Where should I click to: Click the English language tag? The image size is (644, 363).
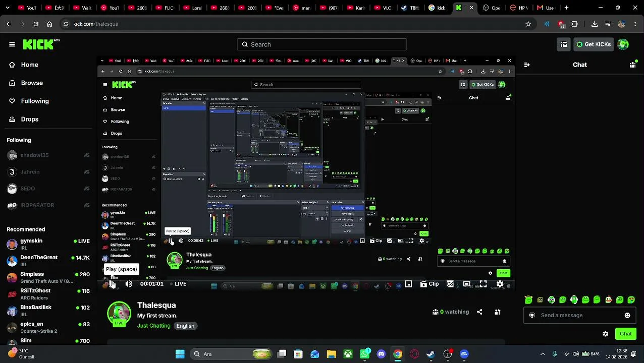[x=185, y=326]
